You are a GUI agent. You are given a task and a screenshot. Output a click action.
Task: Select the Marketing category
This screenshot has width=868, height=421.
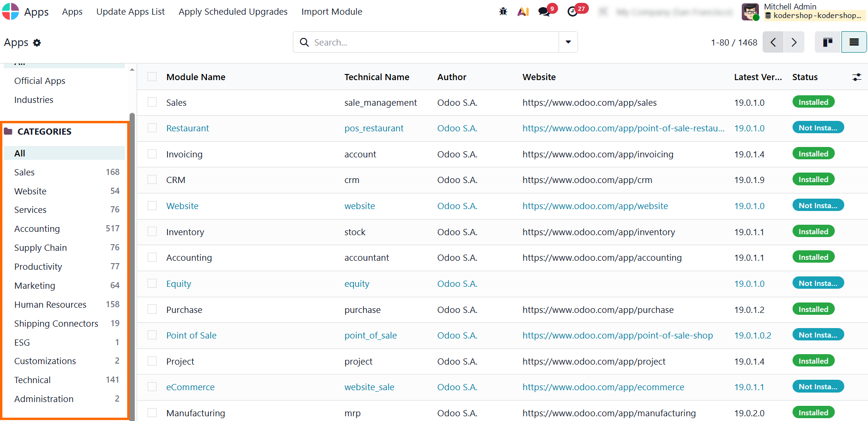[x=64, y=285]
